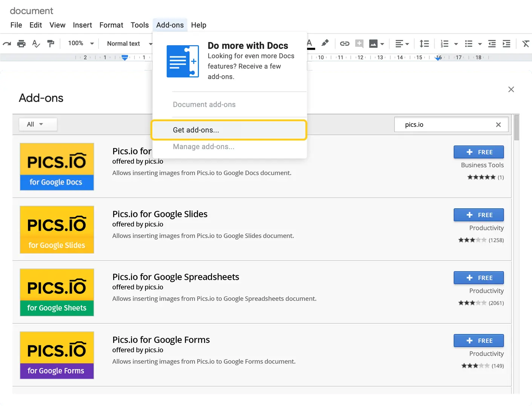Screen dimensions: 532x406
Task: Open the Edit menu
Action: [x=36, y=25]
